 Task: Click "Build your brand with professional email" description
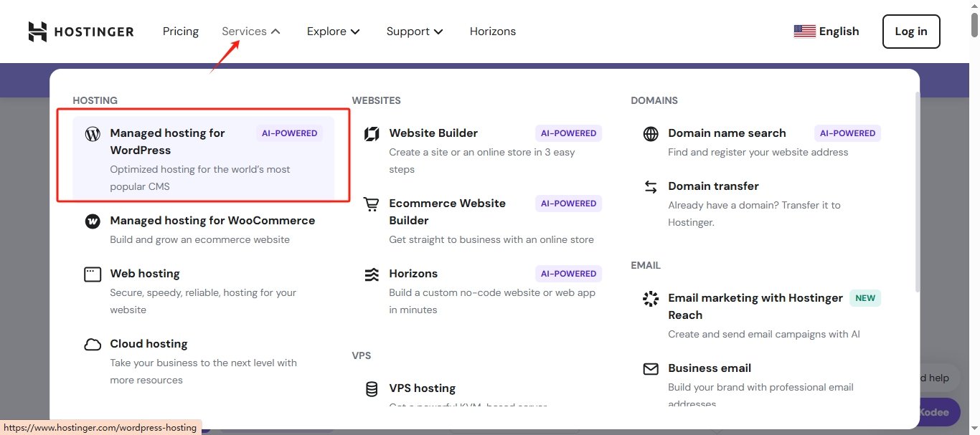point(761,396)
